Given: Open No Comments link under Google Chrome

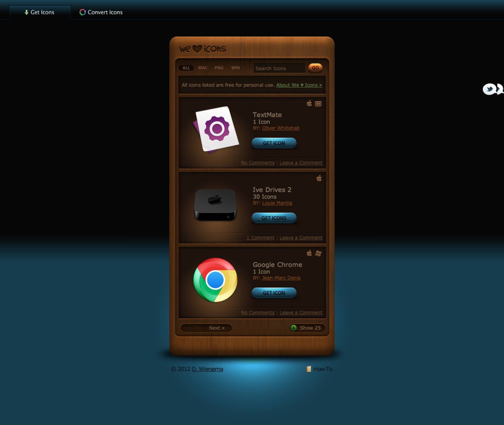Looking at the screenshot, I should click(258, 312).
